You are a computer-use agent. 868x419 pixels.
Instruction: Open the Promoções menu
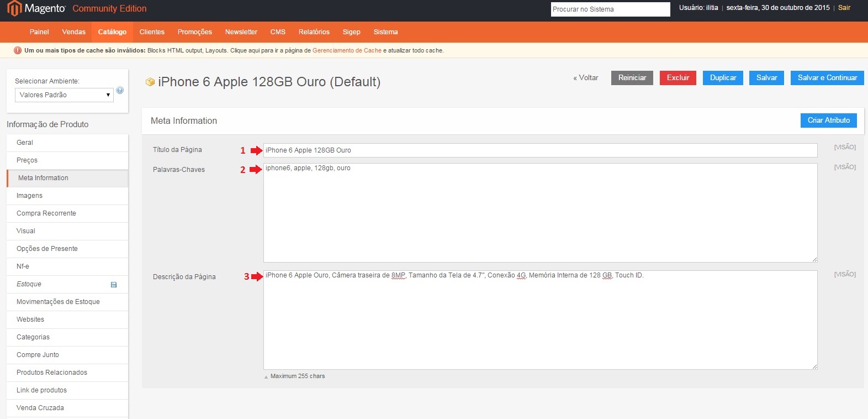(x=195, y=32)
